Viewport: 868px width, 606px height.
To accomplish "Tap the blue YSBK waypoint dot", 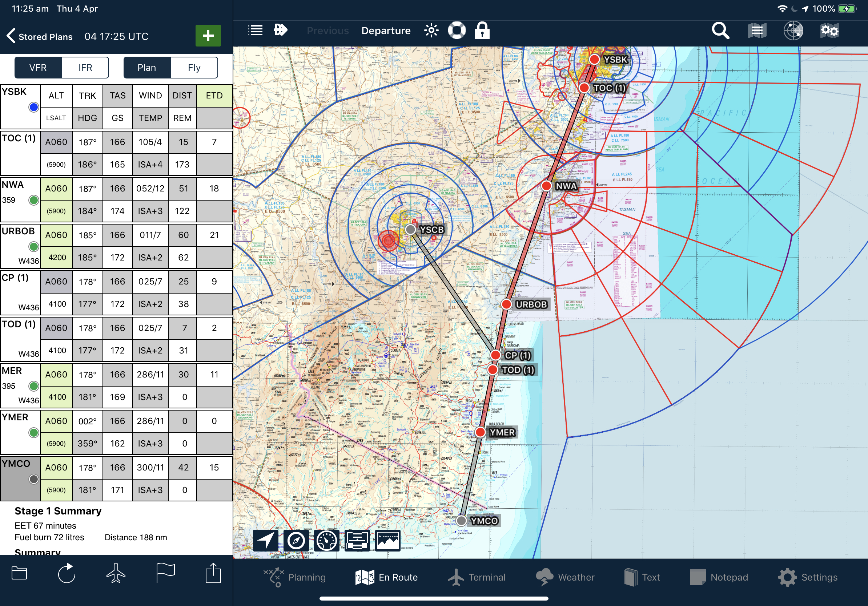I will [34, 107].
